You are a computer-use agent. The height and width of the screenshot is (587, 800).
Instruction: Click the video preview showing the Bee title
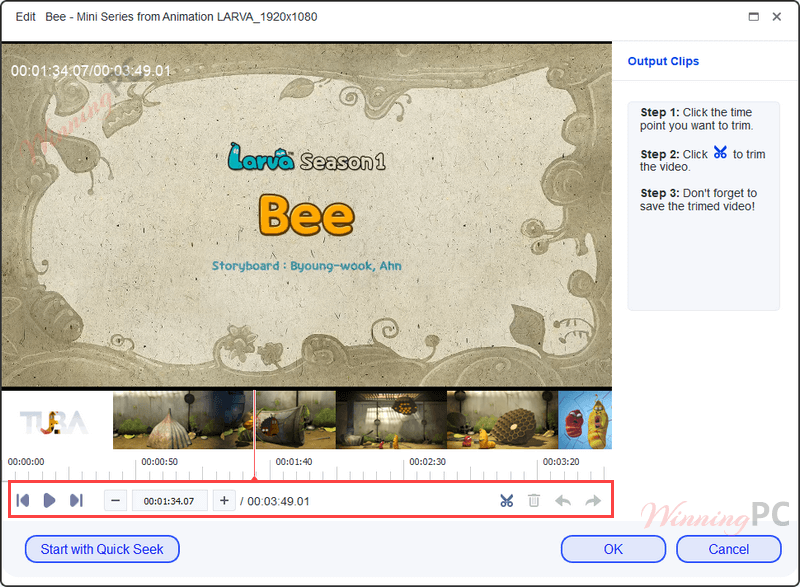tap(307, 215)
